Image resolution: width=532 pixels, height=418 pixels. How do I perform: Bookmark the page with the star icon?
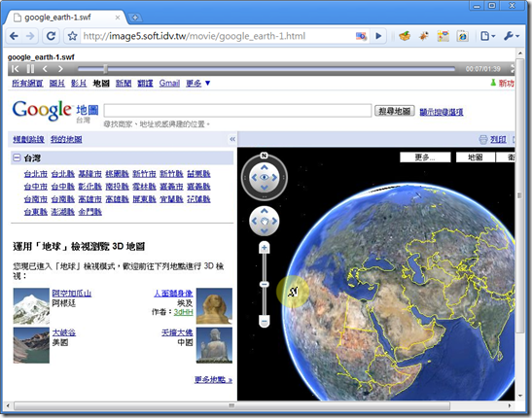coord(72,36)
